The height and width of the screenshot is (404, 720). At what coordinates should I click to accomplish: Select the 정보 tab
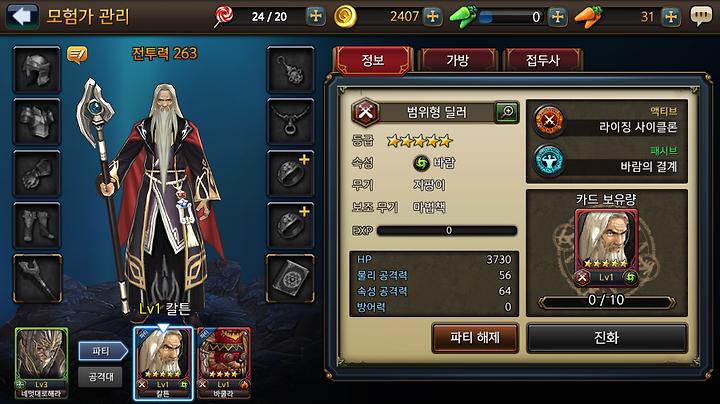coord(373,60)
